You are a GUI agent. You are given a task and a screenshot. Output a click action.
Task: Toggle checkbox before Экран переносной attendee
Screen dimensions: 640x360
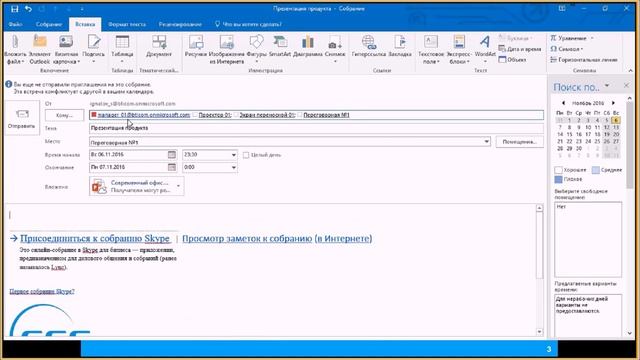tap(236, 115)
